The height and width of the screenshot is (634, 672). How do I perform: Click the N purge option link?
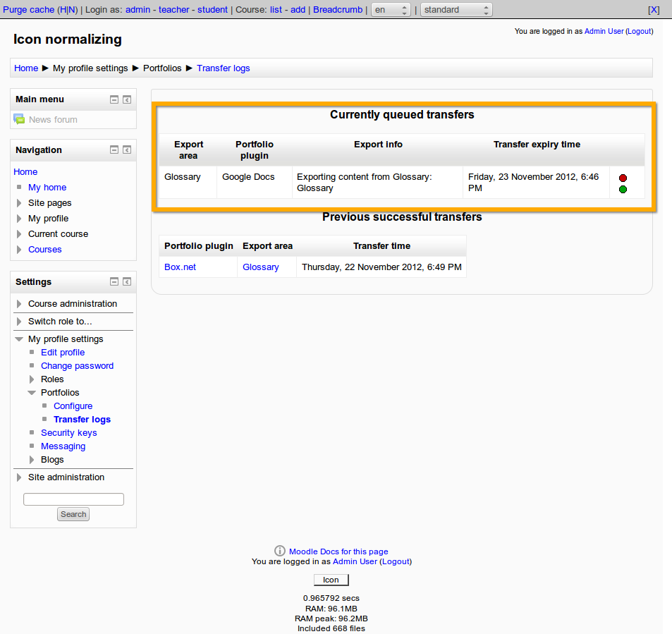click(x=71, y=9)
